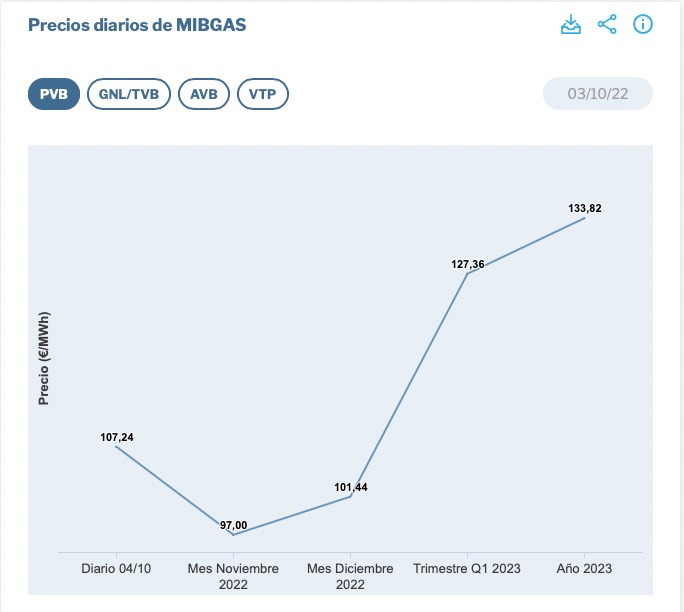The width and height of the screenshot is (684, 612).
Task: Click the download data icon
Action: [x=571, y=24]
